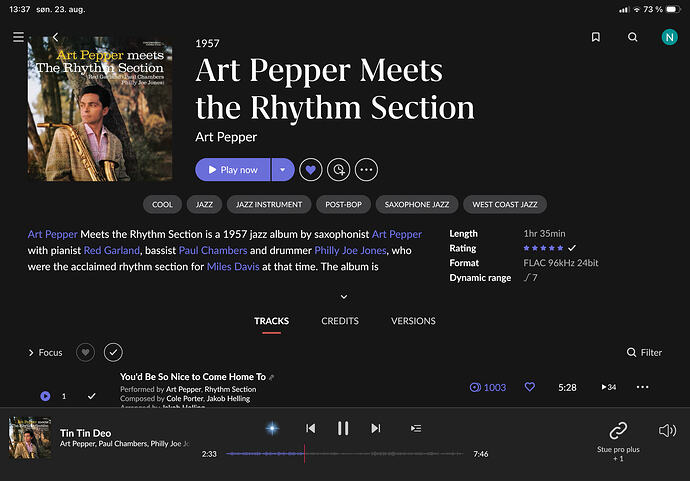The width and height of the screenshot is (690, 481).
Task: Click the Play now button
Action: [233, 169]
